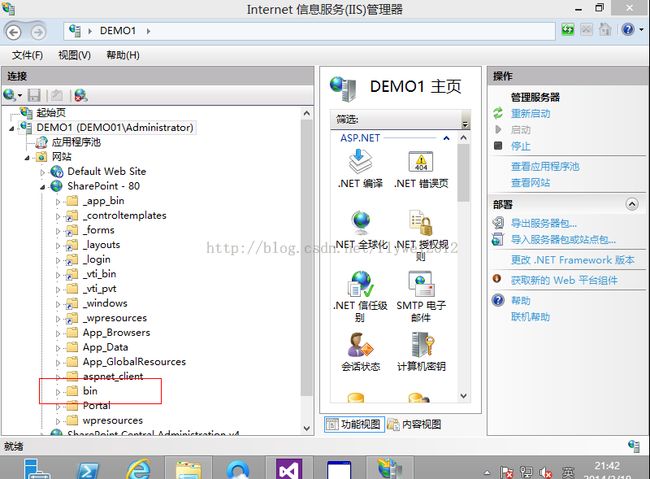Select the wpresources folder at tree bottom

112,421
